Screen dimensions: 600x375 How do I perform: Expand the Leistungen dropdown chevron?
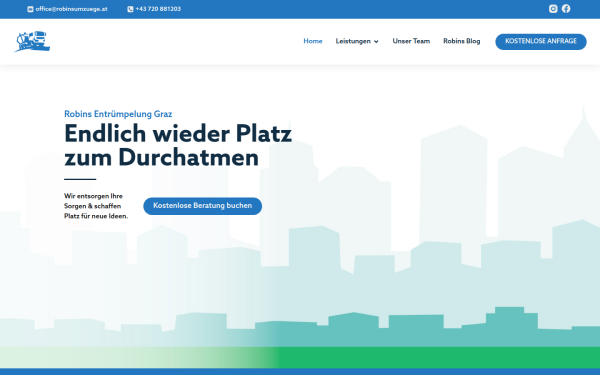[376, 41]
